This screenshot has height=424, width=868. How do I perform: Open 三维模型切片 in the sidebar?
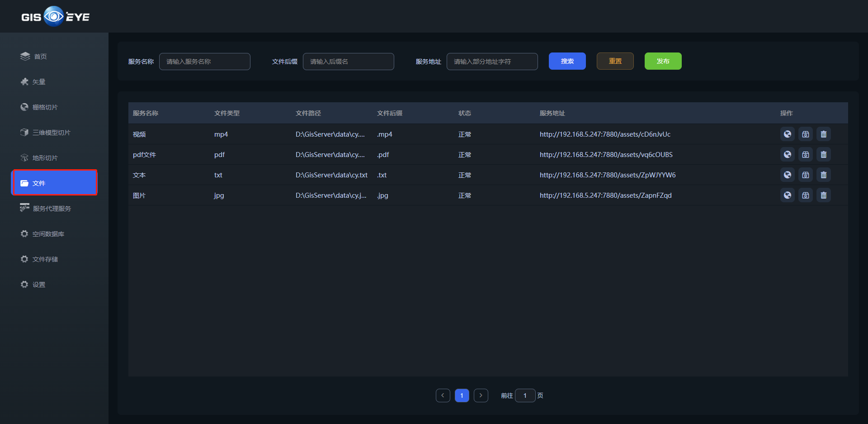[54, 132]
